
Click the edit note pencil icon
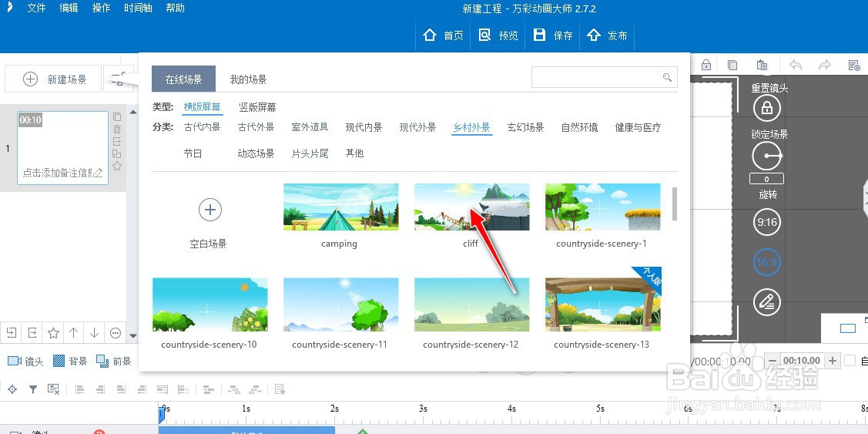click(x=98, y=173)
